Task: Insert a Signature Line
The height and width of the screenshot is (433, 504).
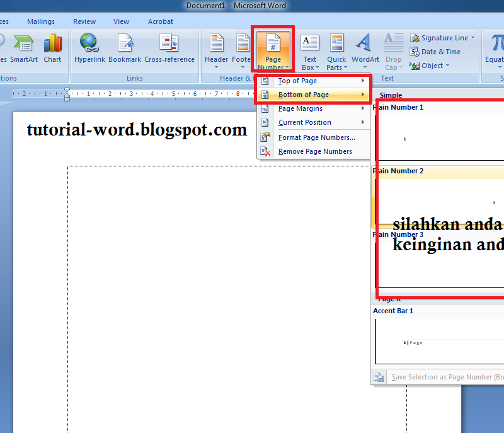Action: [442, 38]
